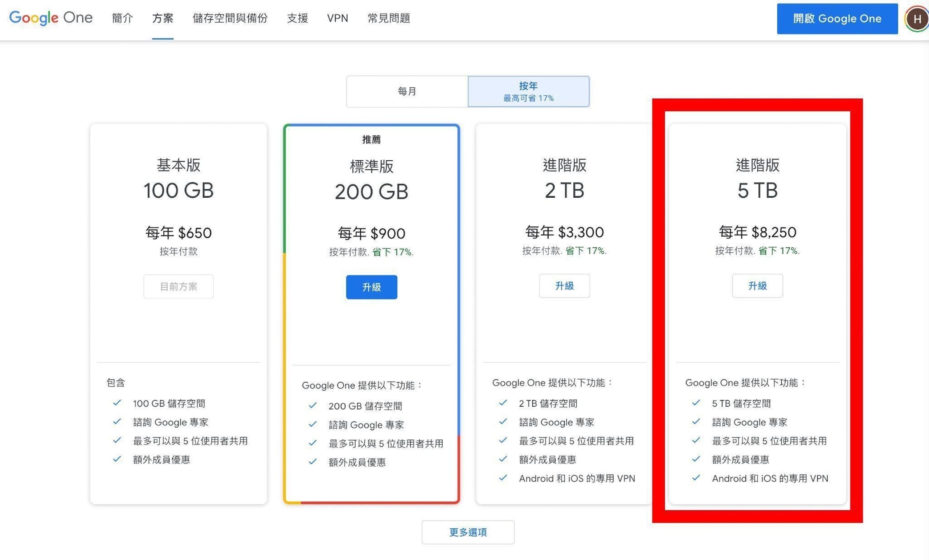Click 100 GB plan's 諮詢 Google 專家 checkmark

[117, 421]
